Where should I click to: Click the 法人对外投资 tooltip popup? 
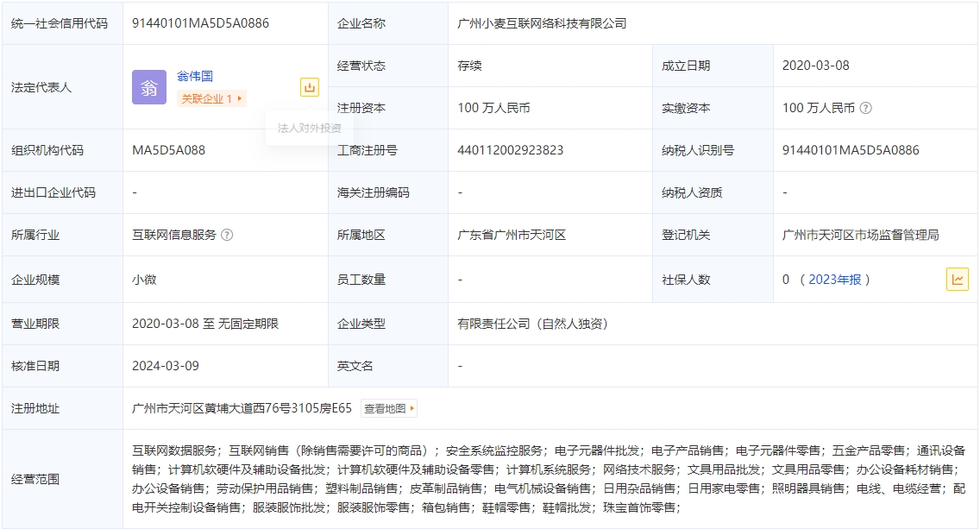click(x=309, y=128)
